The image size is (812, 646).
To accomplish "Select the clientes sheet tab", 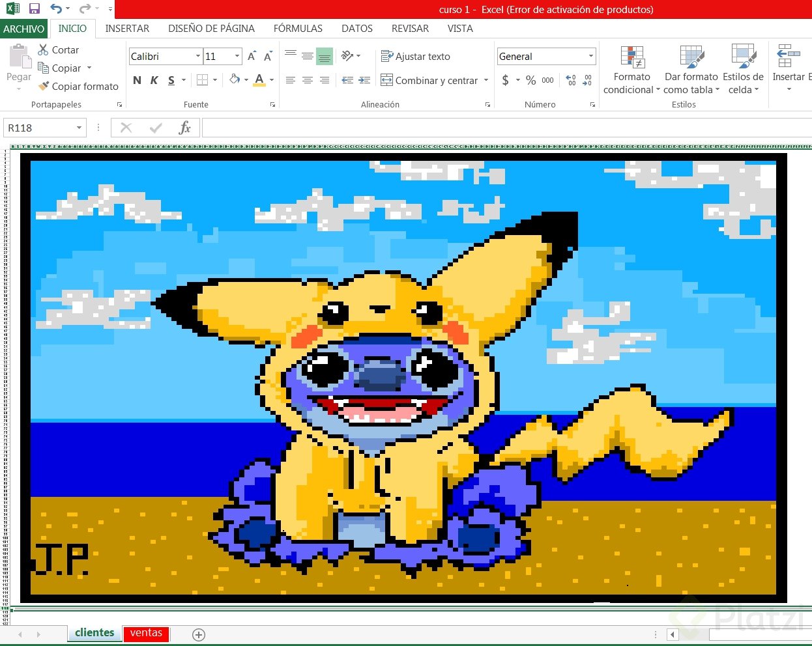I will 94,633.
